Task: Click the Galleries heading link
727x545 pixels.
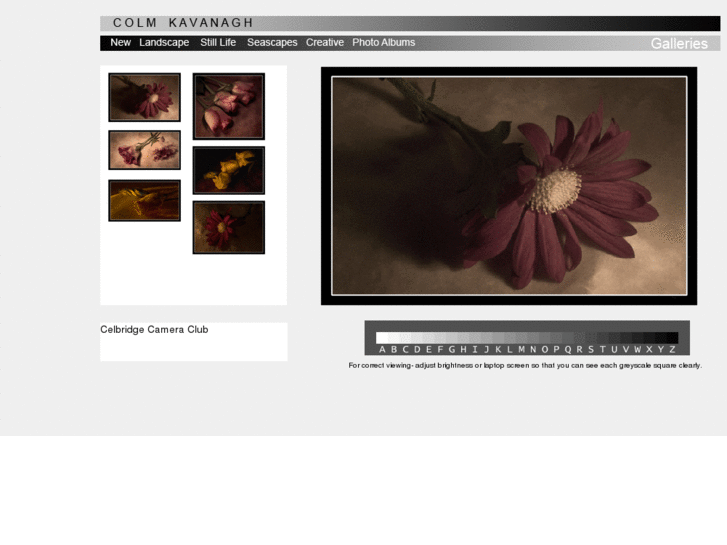Action: pos(679,44)
